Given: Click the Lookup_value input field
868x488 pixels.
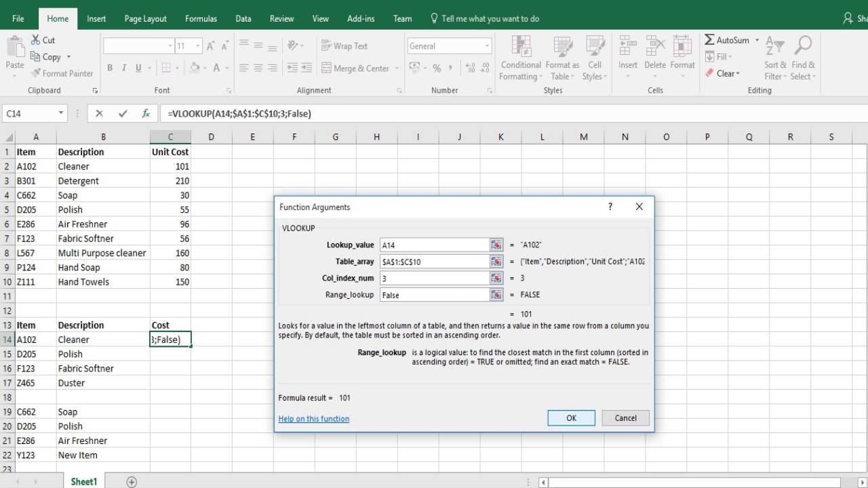Looking at the screenshot, I should (435, 245).
